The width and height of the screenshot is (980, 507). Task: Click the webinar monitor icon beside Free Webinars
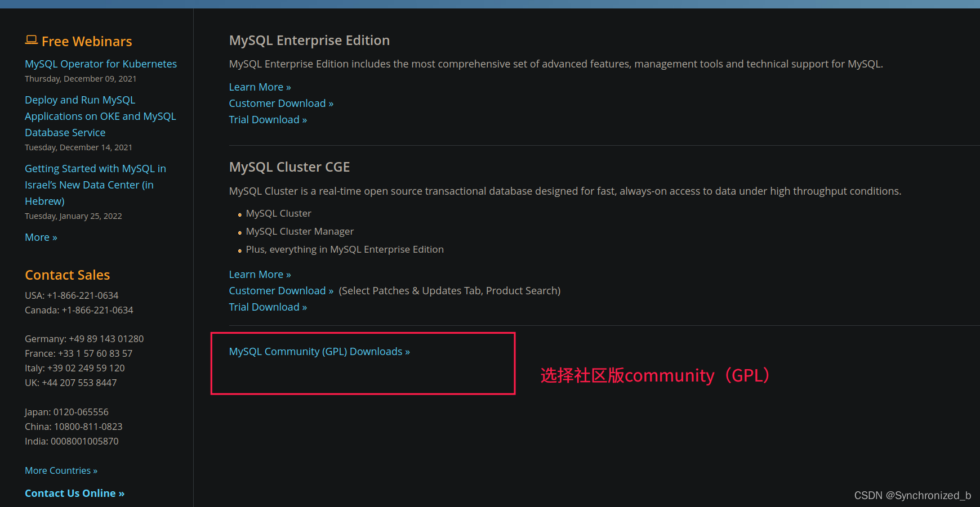click(31, 39)
